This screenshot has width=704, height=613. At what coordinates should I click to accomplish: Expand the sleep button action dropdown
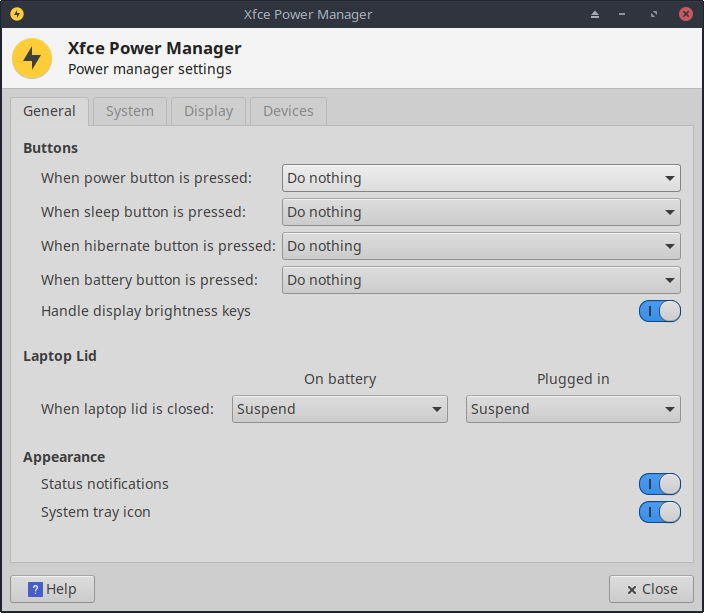[x=481, y=212]
